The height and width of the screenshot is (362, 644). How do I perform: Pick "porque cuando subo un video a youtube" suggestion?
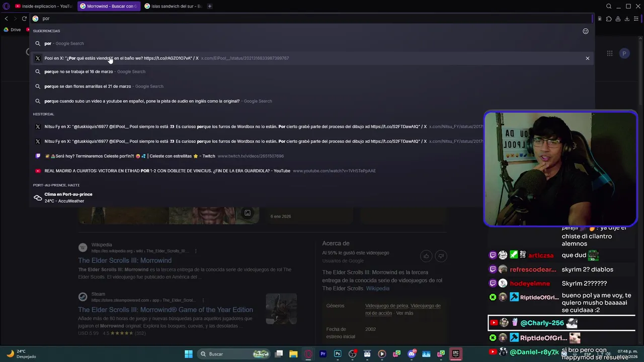click(x=312, y=101)
